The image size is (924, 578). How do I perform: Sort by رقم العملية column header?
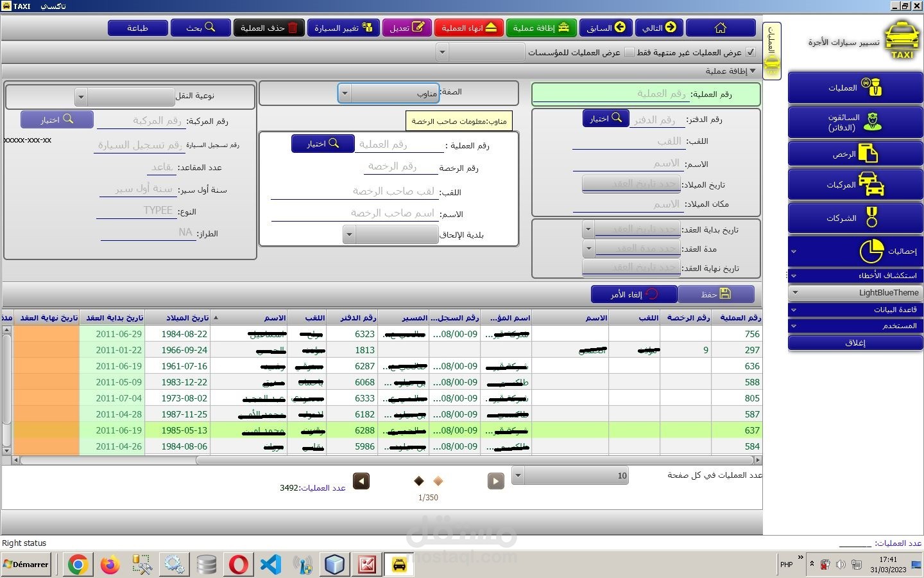736,318
